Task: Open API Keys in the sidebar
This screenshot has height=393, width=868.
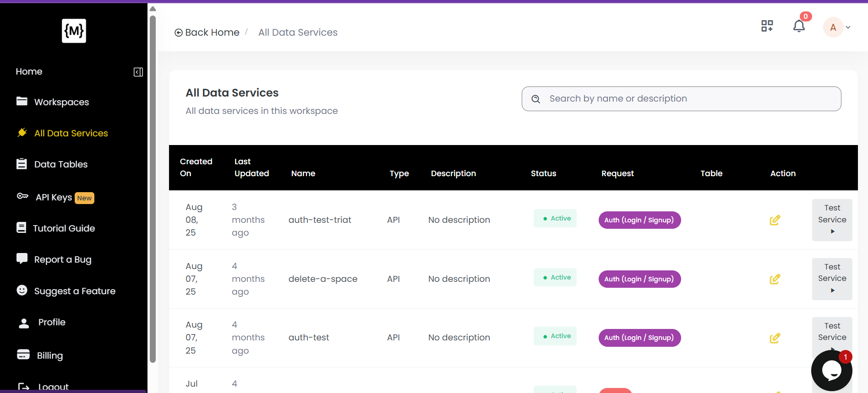Action: coord(54,197)
